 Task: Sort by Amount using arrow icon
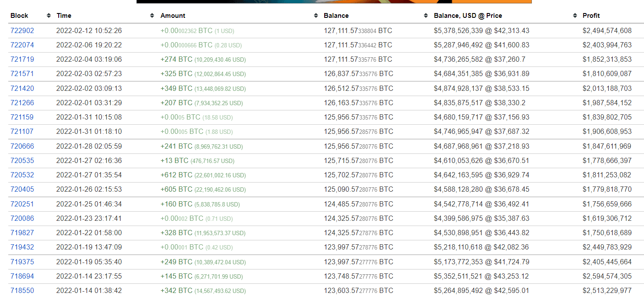pos(315,16)
